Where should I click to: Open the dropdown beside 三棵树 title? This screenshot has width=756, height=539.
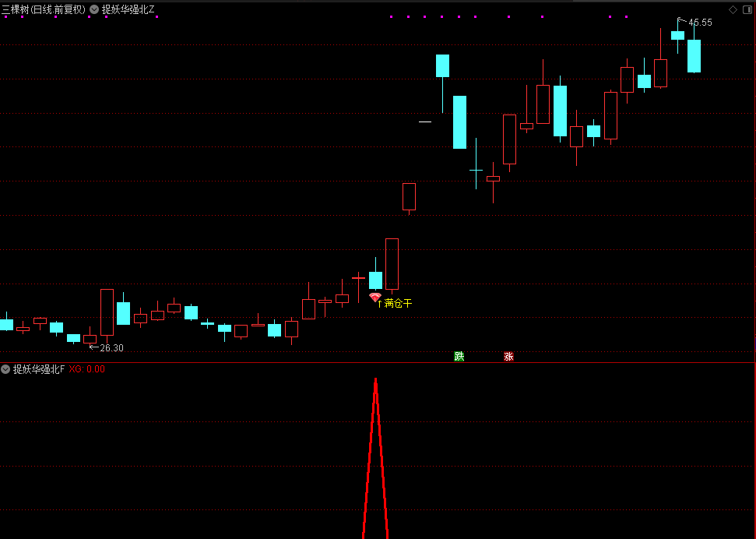pyautogui.click(x=94, y=9)
